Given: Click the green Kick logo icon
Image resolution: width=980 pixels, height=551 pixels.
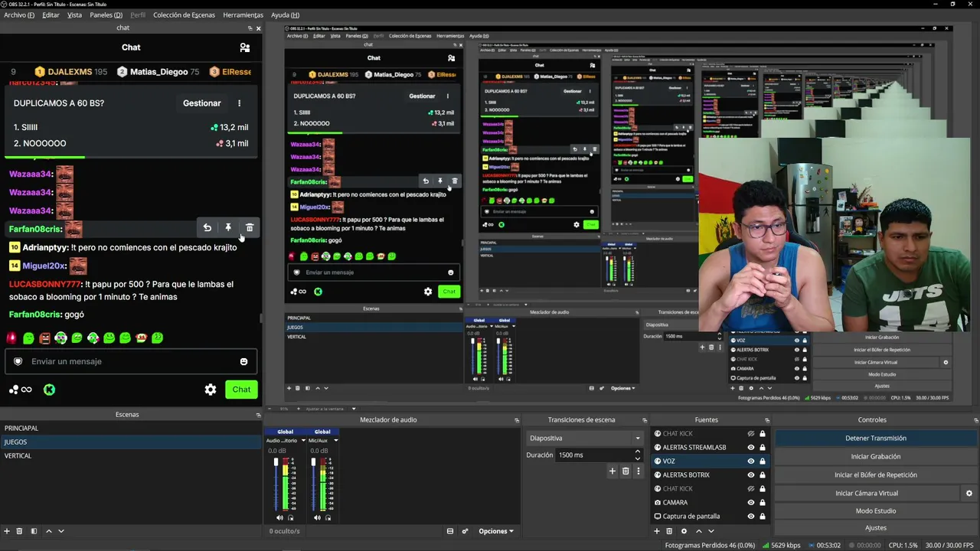Looking at the screenshot, I should [x=49, y=390].
